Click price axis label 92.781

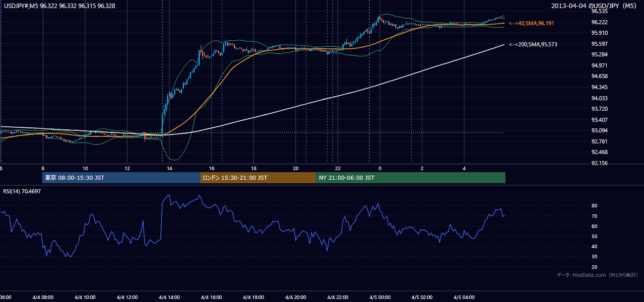(x=599, y=141)
